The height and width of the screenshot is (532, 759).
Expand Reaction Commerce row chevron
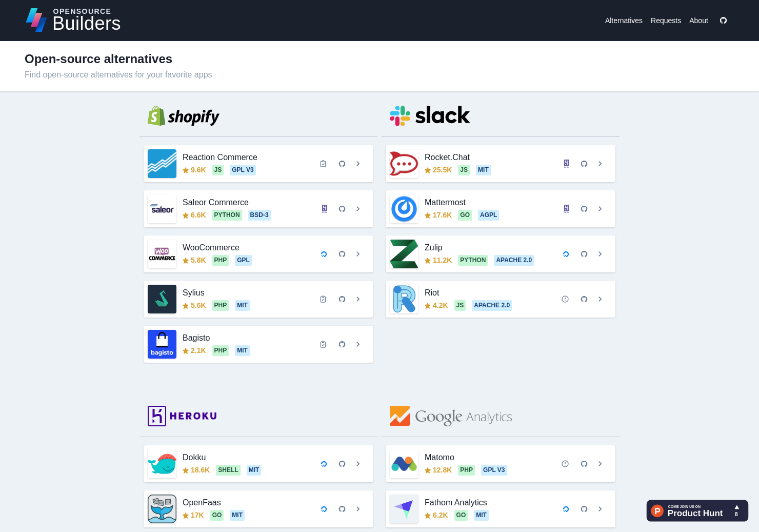click(x=358, y=164)
